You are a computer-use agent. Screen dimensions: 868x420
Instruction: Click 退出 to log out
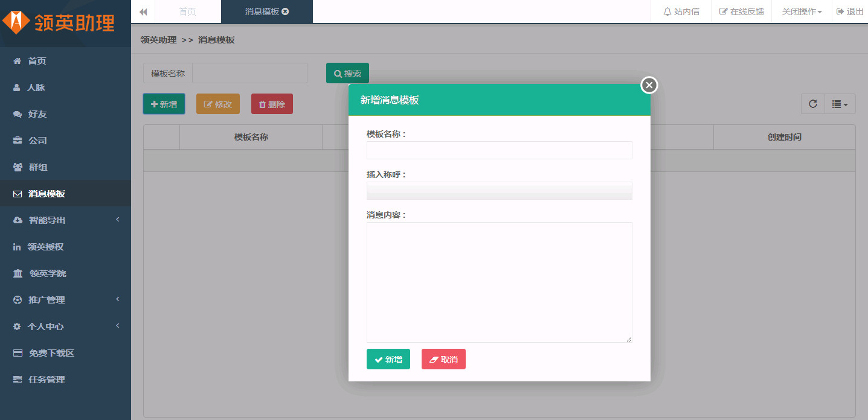pyautogui.click(x=850, y=11)
